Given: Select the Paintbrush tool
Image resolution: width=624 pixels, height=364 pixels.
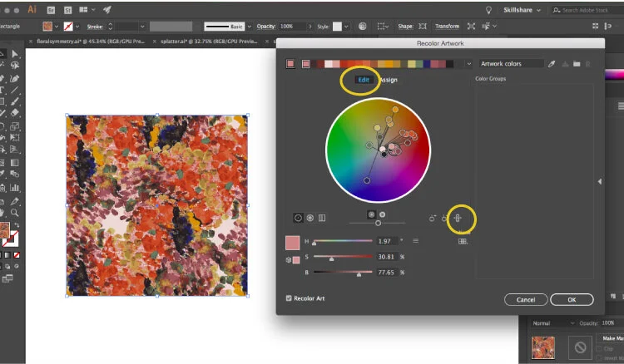Looking at the screenshot, I should [x=15, y=101].
